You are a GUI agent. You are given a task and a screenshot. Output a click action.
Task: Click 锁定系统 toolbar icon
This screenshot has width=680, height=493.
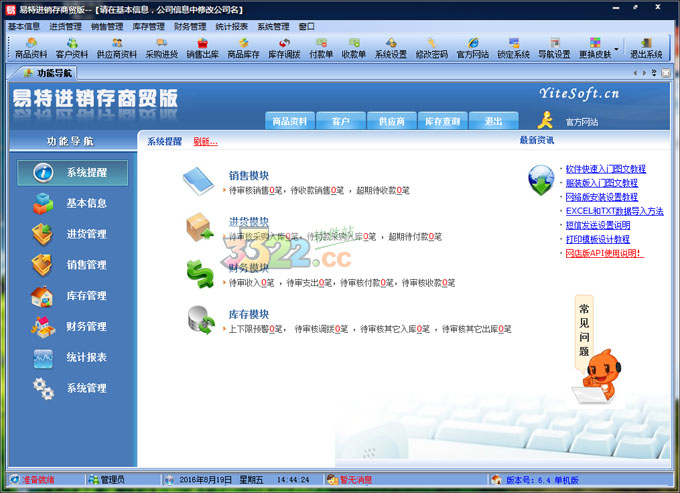(513, 48)
